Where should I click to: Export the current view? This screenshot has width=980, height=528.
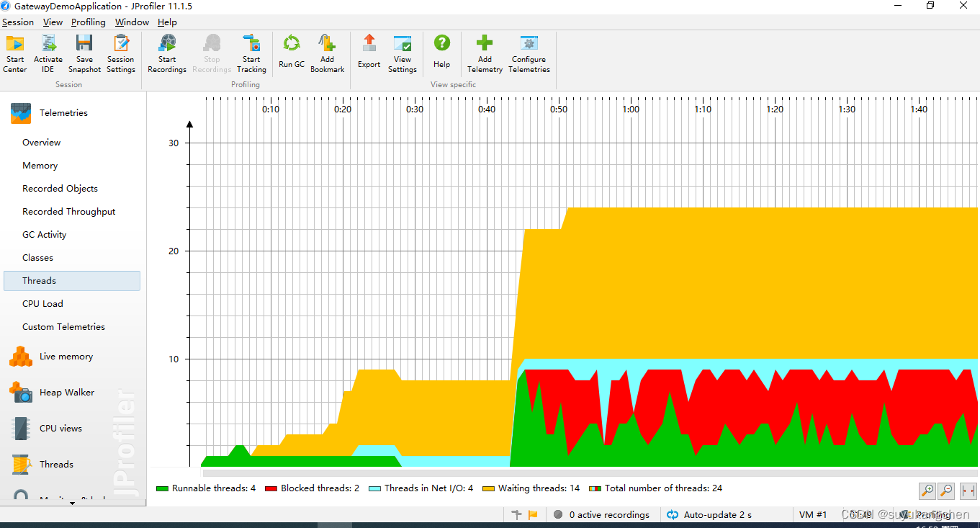coord(369,52)
